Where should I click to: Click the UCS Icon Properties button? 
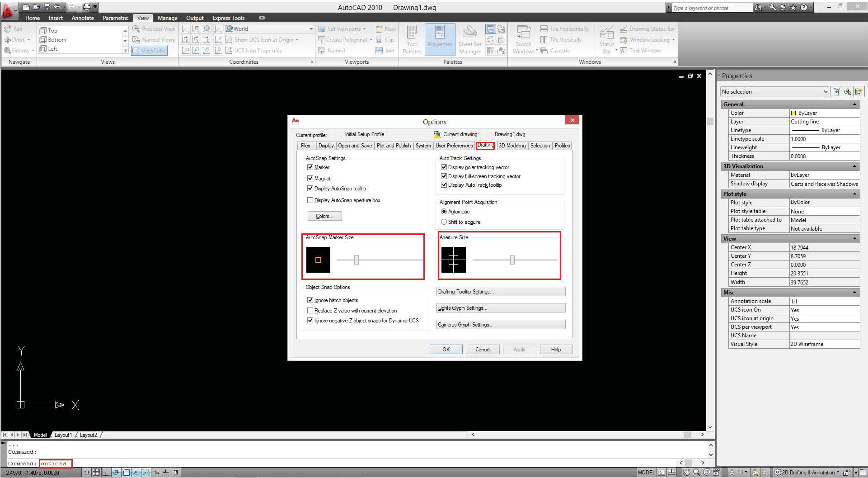[253, 51]
